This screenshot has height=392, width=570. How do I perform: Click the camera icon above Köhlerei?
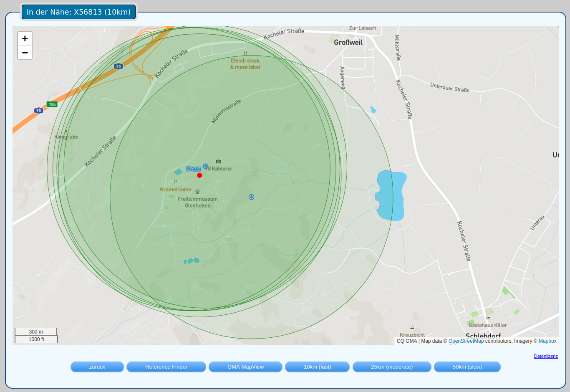point(218,162)
